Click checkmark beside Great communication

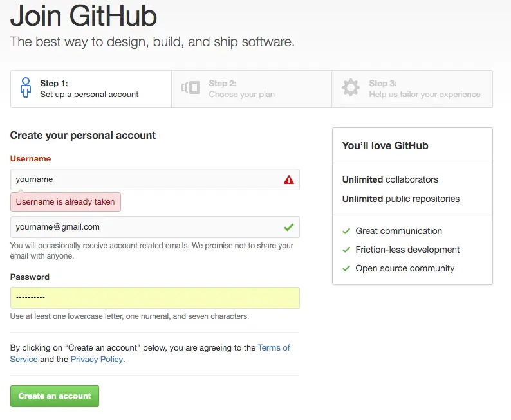(346, 231)
